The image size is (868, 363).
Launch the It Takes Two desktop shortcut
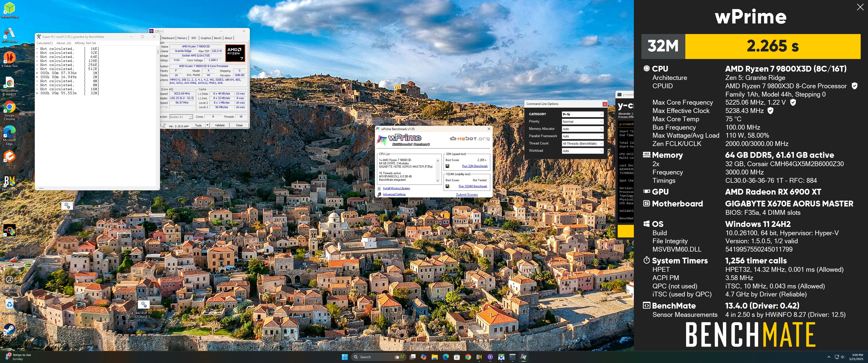click(x=9, y=59)
